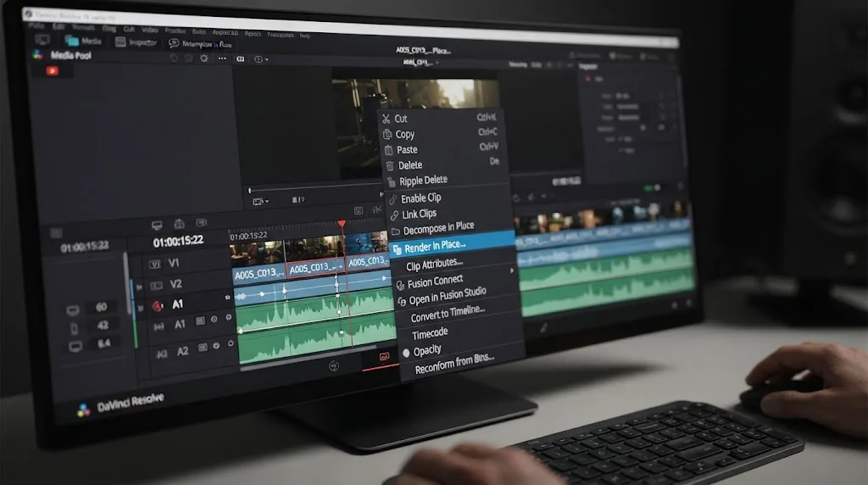
Task: Open the clip name dropdown above viewer
Action: (x=420, y=63)
